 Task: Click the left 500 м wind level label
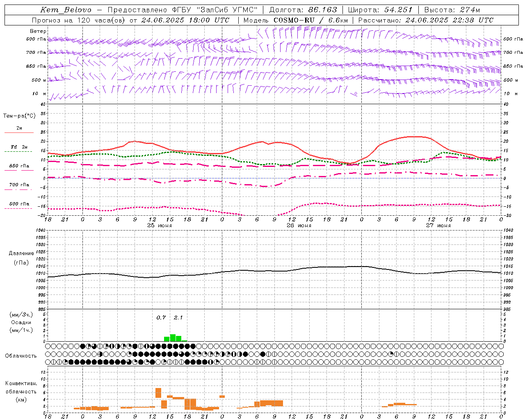(x=39, y=80)
